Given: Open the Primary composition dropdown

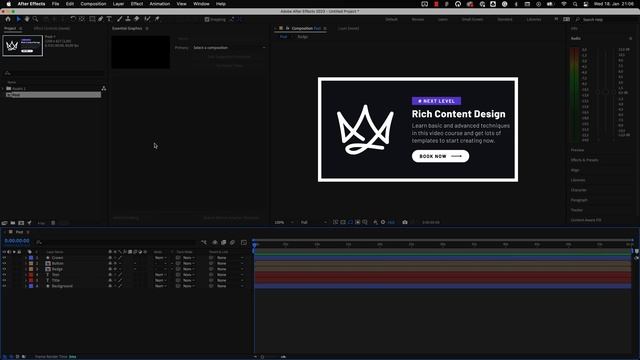Looking at the screenshot, I should point(229,48).
